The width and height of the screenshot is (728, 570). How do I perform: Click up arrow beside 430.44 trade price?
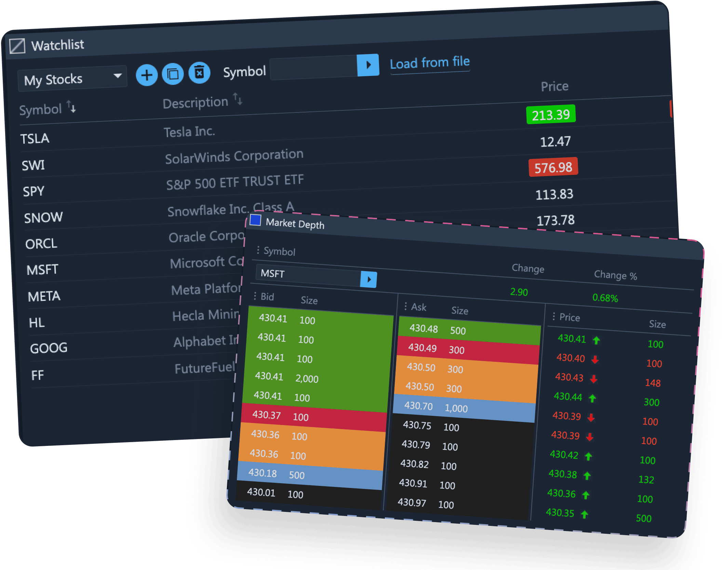(592, 398)
